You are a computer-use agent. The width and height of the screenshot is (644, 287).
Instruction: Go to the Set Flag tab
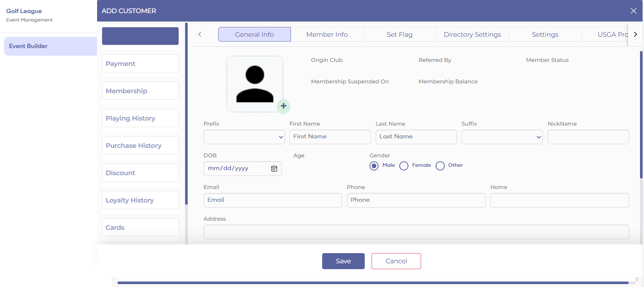coord(399,35)
